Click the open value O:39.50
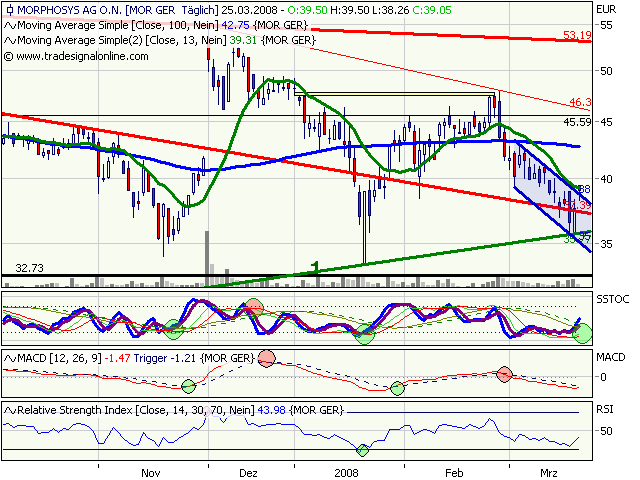The width and height of the screenshot is (640, 480). click(x=307, y=10)
